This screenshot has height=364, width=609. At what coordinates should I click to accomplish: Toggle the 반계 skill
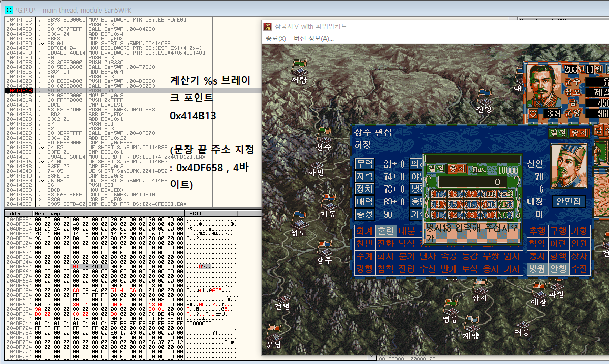click(449, 268)
